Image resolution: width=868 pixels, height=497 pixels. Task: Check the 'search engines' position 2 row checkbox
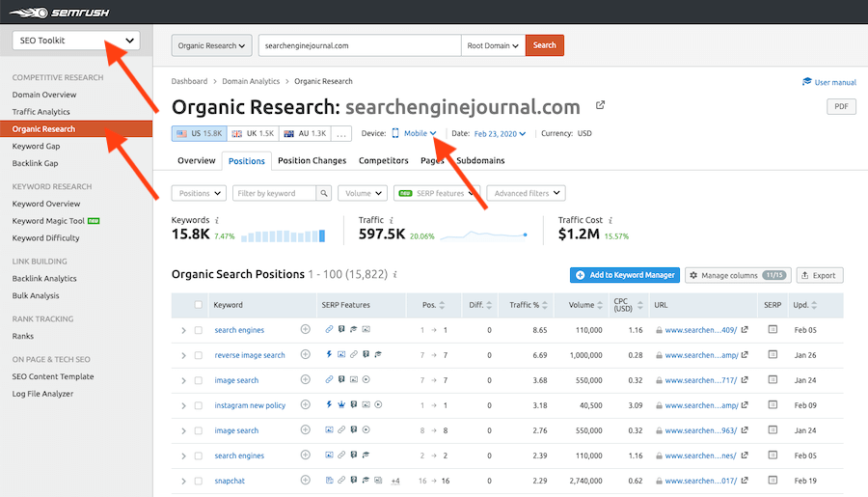pyautogui.click(x=198, y=456)
